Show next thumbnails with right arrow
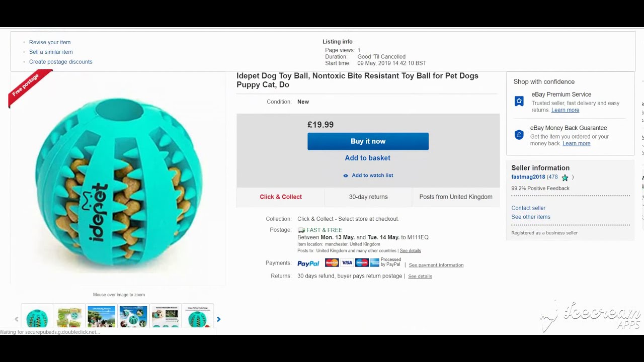 [218, 319]
